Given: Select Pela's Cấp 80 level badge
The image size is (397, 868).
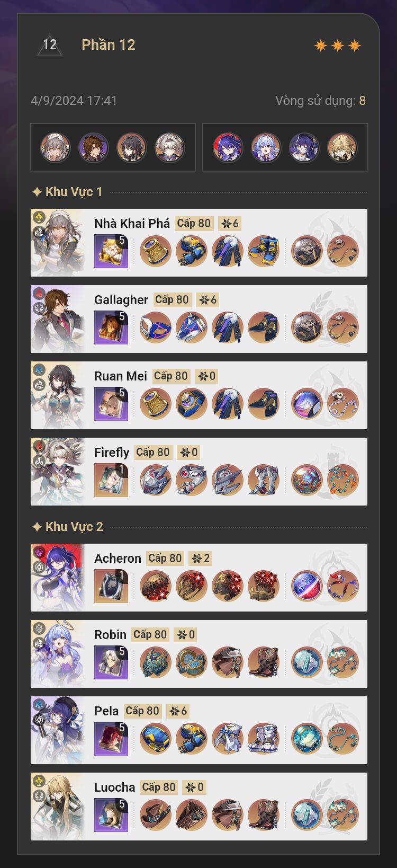Looking at the screenshot, I should point(142,711).
